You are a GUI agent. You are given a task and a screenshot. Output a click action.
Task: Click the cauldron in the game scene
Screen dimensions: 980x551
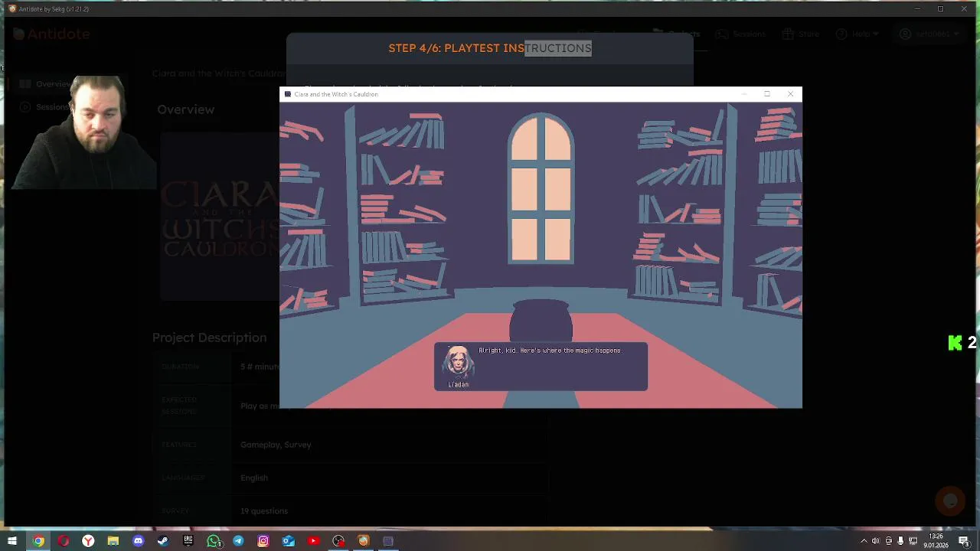point(541,319)
